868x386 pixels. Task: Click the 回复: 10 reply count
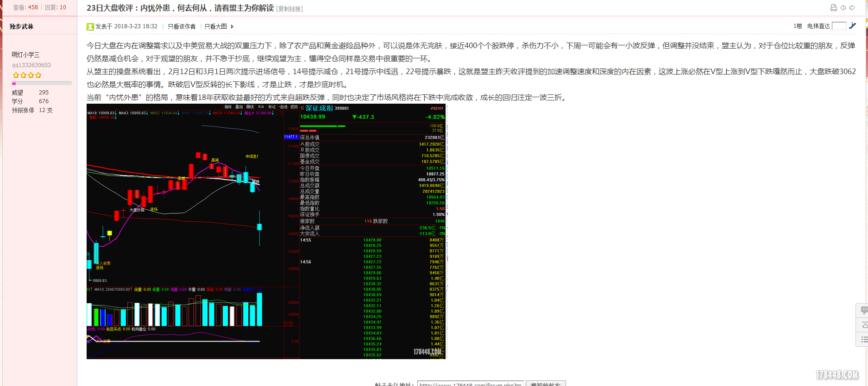(56, 7)
